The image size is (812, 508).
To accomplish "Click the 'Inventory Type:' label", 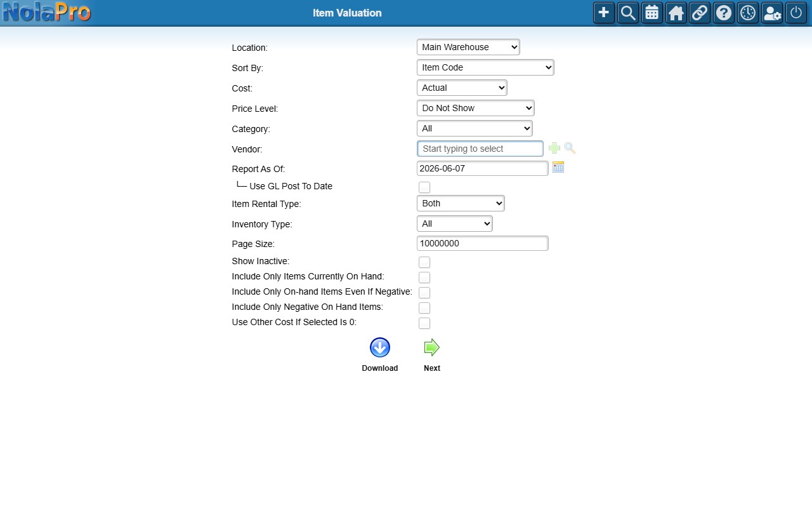I will coord(262,224).
